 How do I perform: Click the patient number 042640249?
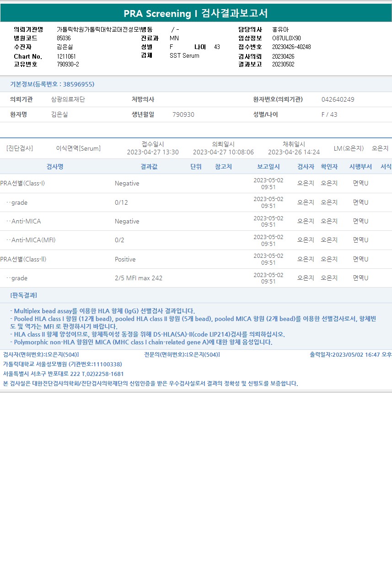pyautogui.click(x=338, y=99)
